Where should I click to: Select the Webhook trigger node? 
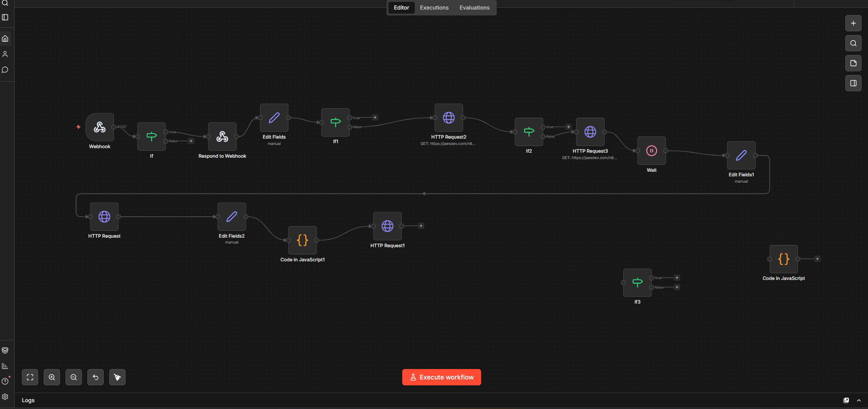coord(100,127)
